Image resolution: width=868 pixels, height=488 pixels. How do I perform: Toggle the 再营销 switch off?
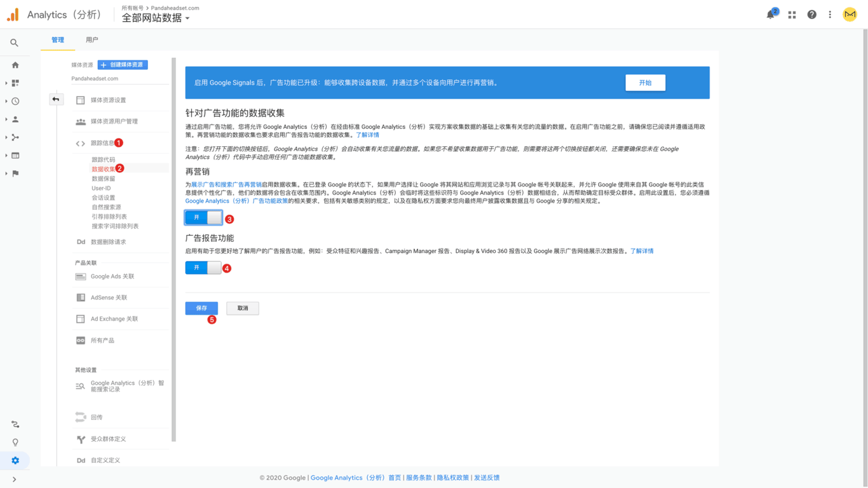click(x=203, y=217)
